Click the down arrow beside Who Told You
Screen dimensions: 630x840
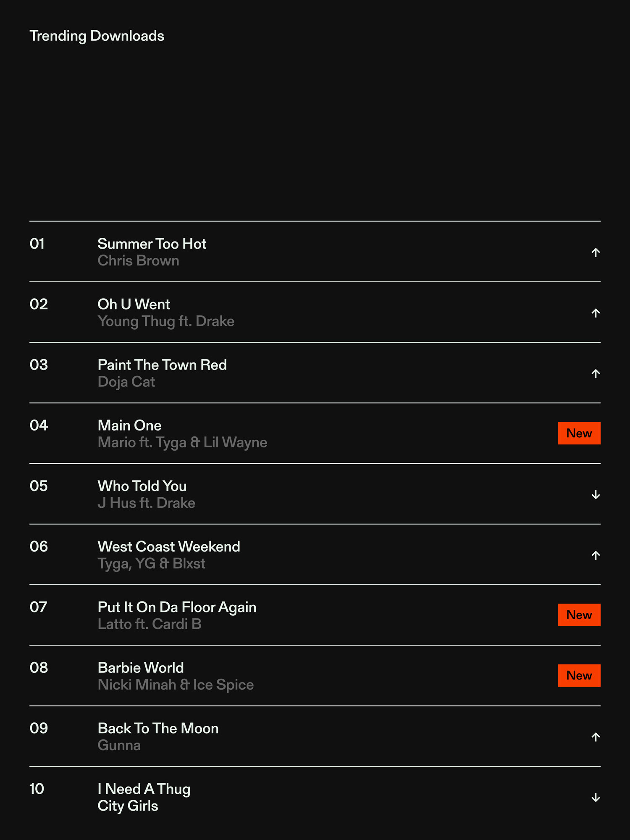click(595, 495)
